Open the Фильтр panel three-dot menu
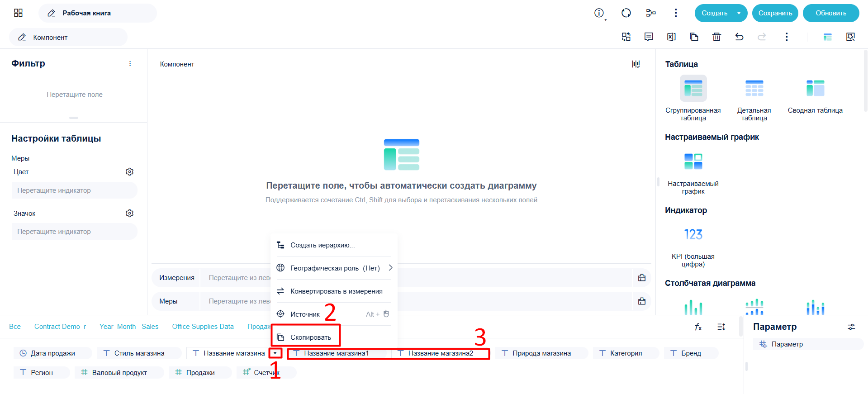This screenshot has height=394, width=868. coord(130,64)
